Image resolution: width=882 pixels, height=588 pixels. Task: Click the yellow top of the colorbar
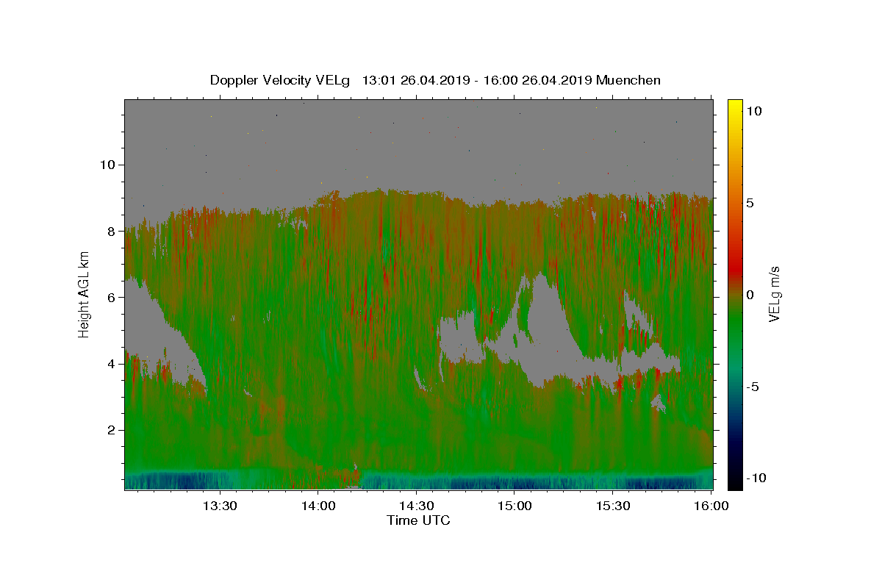tap(735, 107)
